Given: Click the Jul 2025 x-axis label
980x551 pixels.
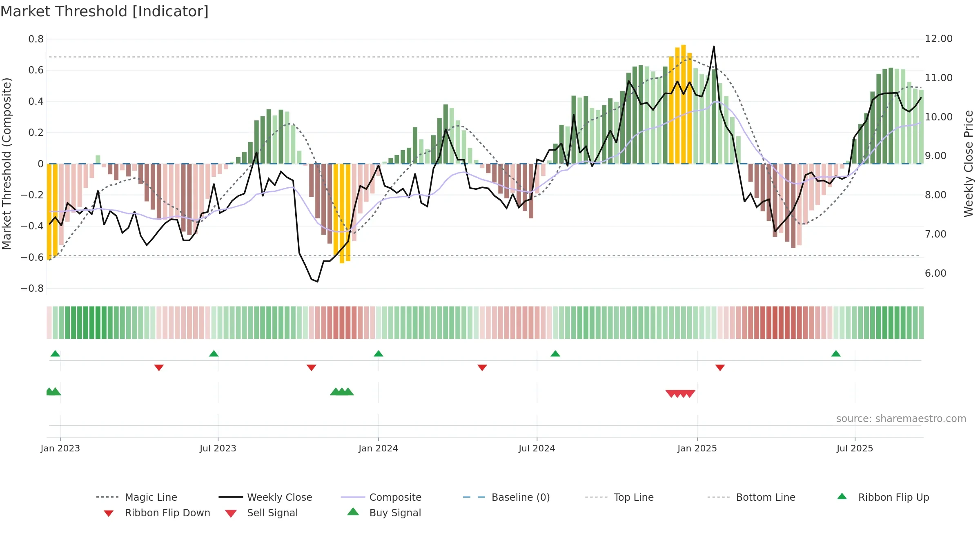Looking at the screenshot, I should tap(855, 448).
